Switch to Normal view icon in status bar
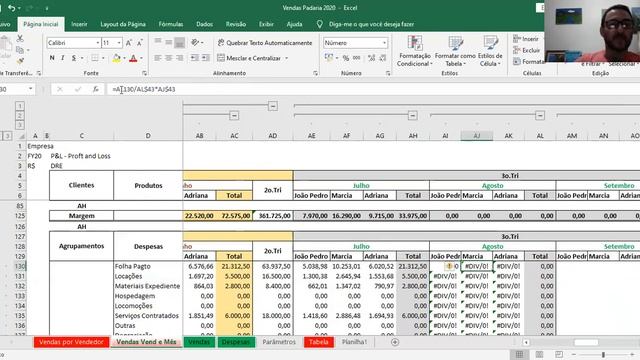Image resolution: width=640 pixels, height=360 pixels. (x=519, y=354)
